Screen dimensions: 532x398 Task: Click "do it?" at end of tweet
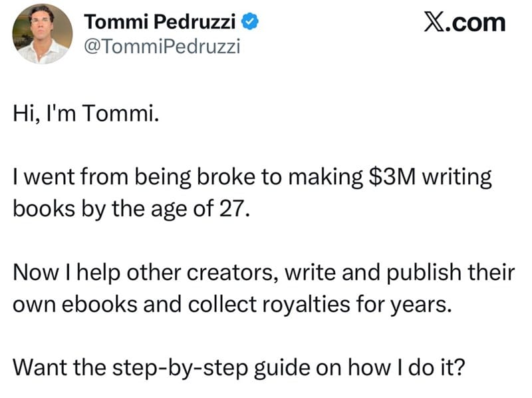tap(436, 367)
